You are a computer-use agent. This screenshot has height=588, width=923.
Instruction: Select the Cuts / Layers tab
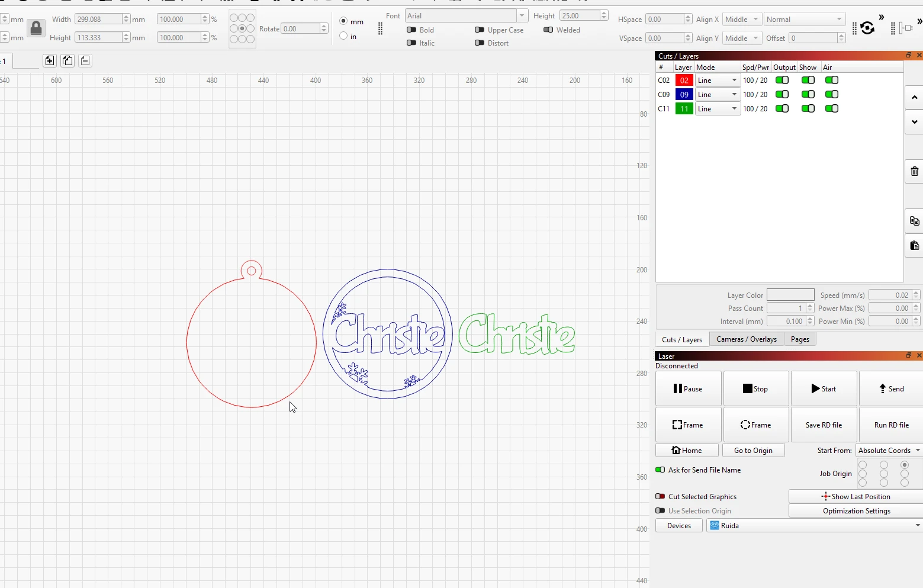click(682, 339)
